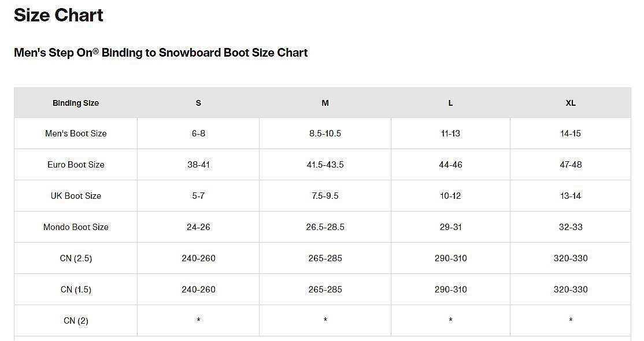This screenshot has width=644, height=341.
Task: Click the M binding size column header
Action: [325, 103]
